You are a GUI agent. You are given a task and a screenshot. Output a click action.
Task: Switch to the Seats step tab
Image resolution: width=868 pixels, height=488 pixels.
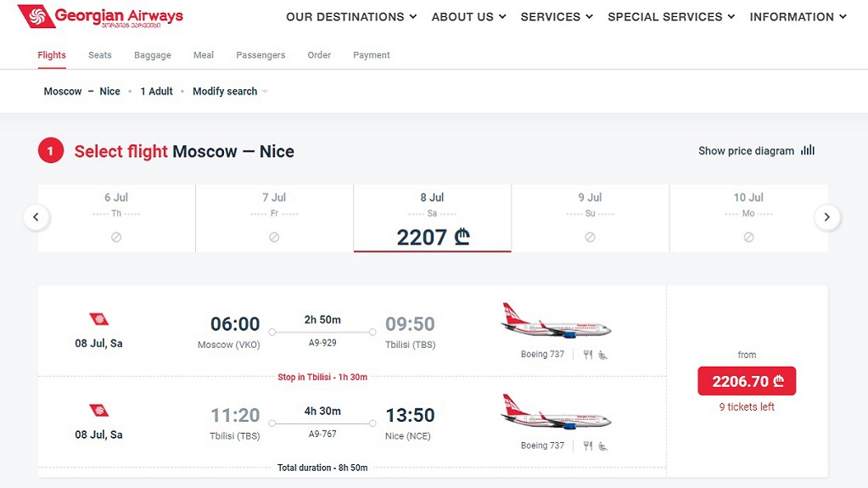pyautogui.click(x=99, y=55)
